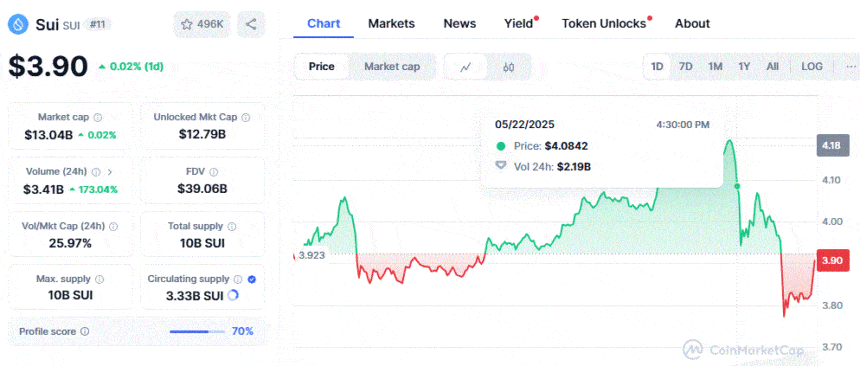Click the share icon next to watchlist
Viewport: 860px width, 366px height.
pyautogui.click(x=251, y=24)
